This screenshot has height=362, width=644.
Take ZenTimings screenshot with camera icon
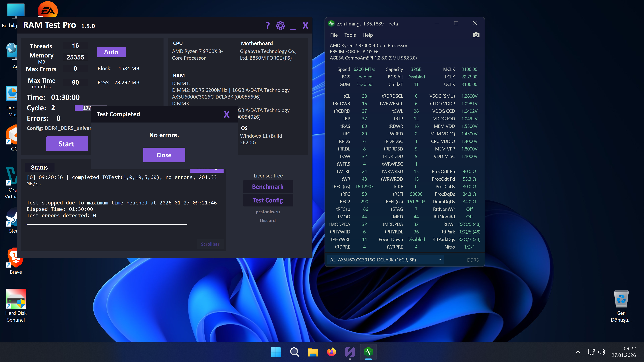476,35
